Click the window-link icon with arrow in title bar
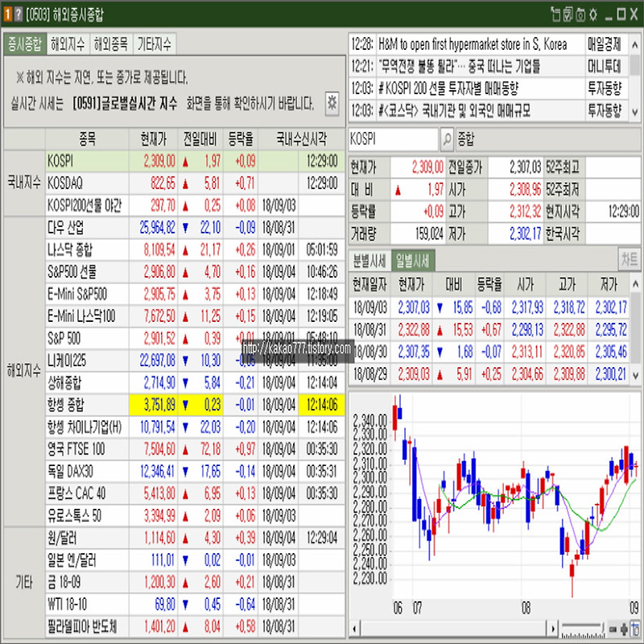Screen dimensions: 644x644 click(x=555, y=14)
